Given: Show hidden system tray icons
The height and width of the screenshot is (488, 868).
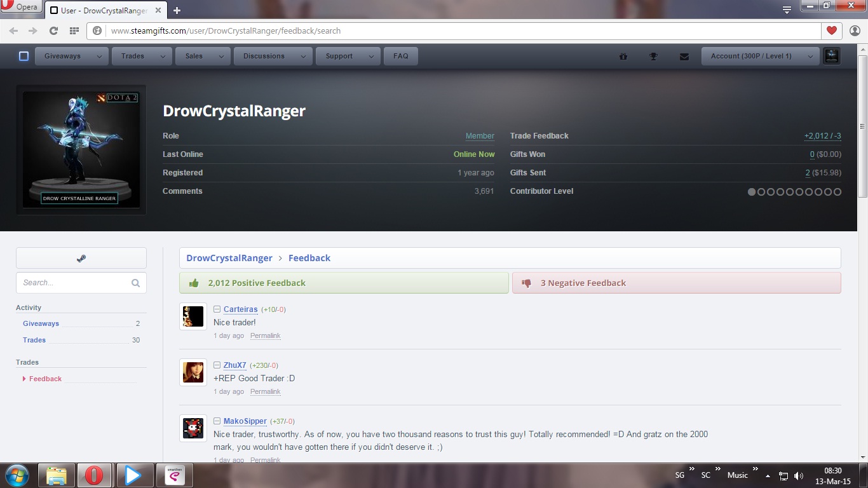Looking at the screenshot, I should (768, 475).
